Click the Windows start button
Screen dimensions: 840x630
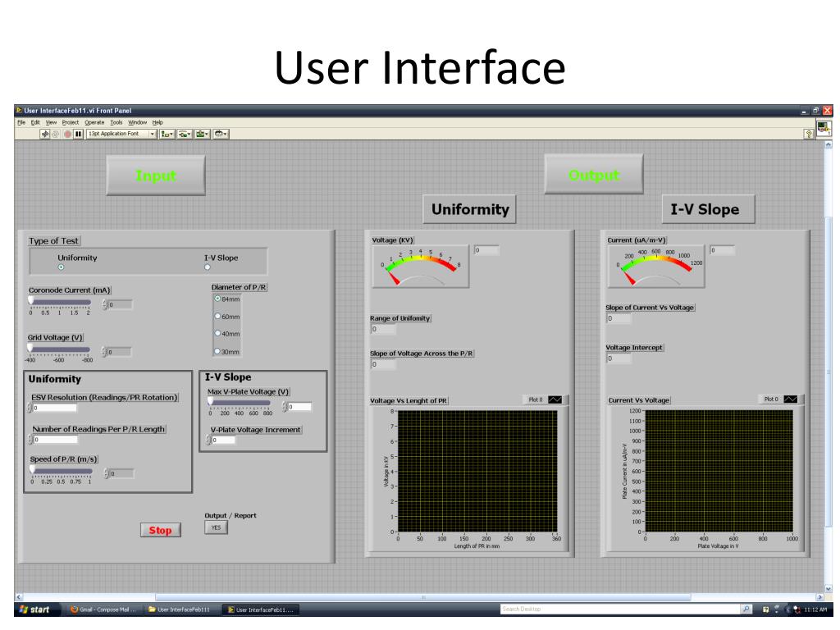pos(34,609)
